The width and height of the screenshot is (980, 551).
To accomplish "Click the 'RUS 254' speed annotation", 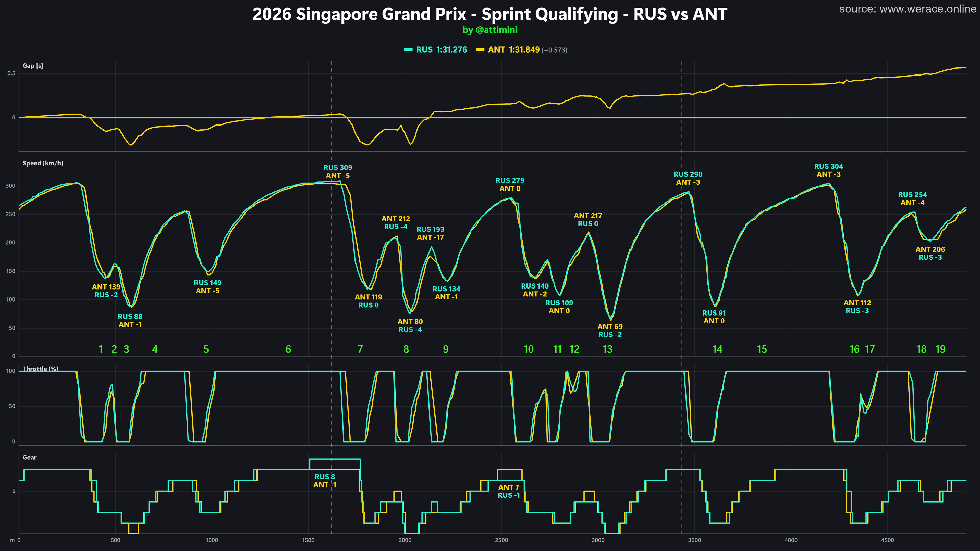I will [912, 195].
